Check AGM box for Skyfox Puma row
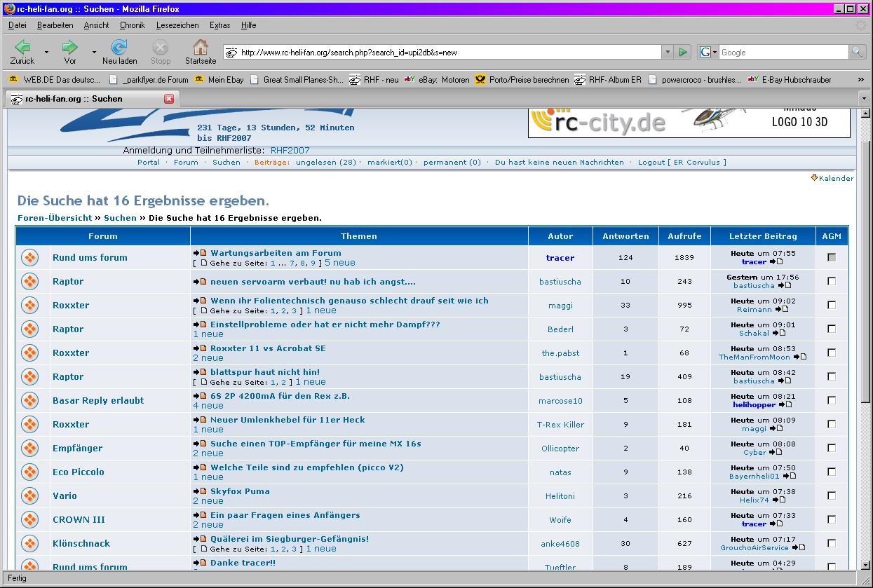Image resolution: width=873 pixels, height=588 pixels. coord(832,495)
